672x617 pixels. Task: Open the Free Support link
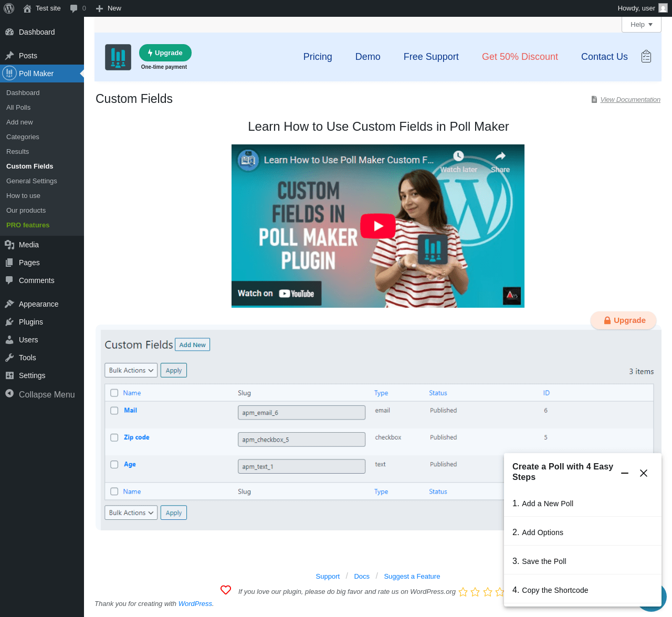tap(431, 57)
